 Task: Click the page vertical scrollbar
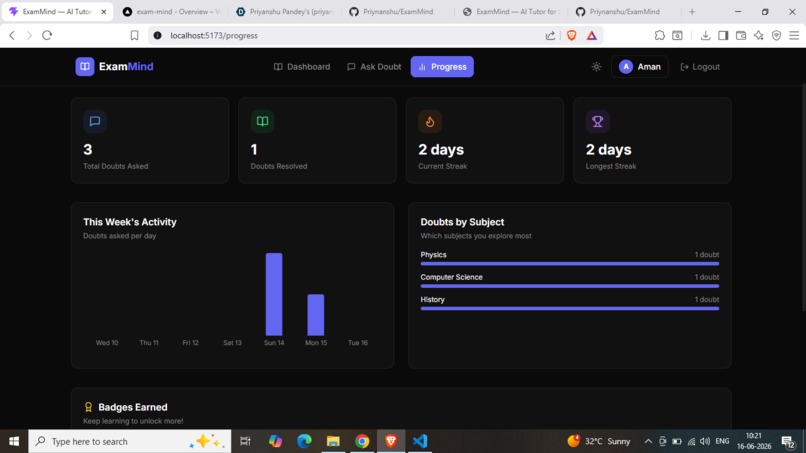(x=803, y=198)
